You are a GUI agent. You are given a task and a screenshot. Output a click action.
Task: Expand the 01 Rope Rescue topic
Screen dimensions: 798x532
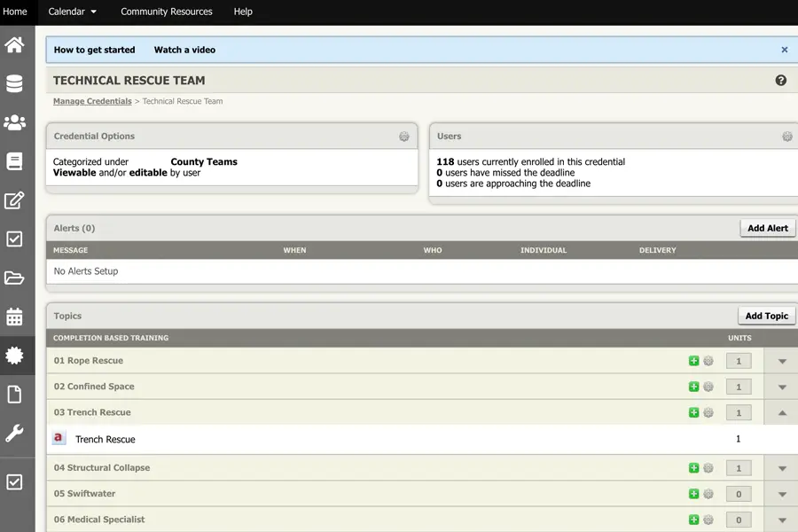coord(782,361)
